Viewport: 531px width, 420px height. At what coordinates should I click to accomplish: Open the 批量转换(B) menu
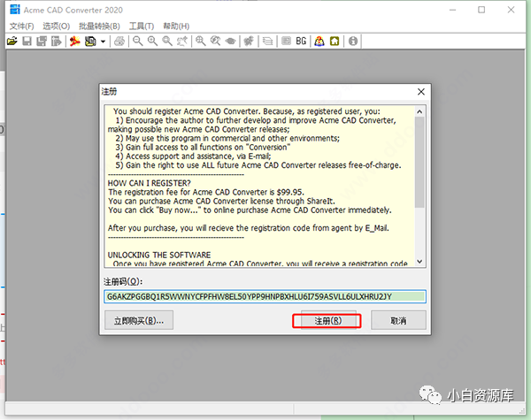point(99,26)
